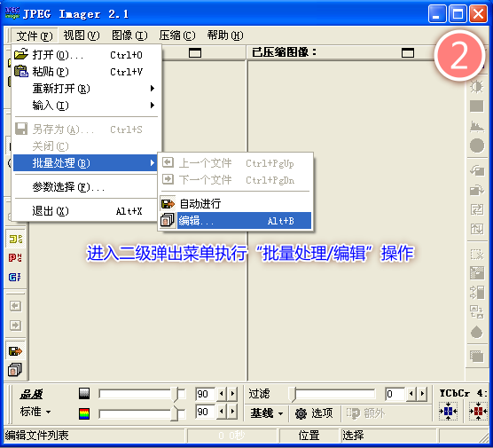Image resolution: width=493 pixels, height=448 pixels.
Task: Decrease the 过滤 filter value stepper
Action: pos(411,394)
